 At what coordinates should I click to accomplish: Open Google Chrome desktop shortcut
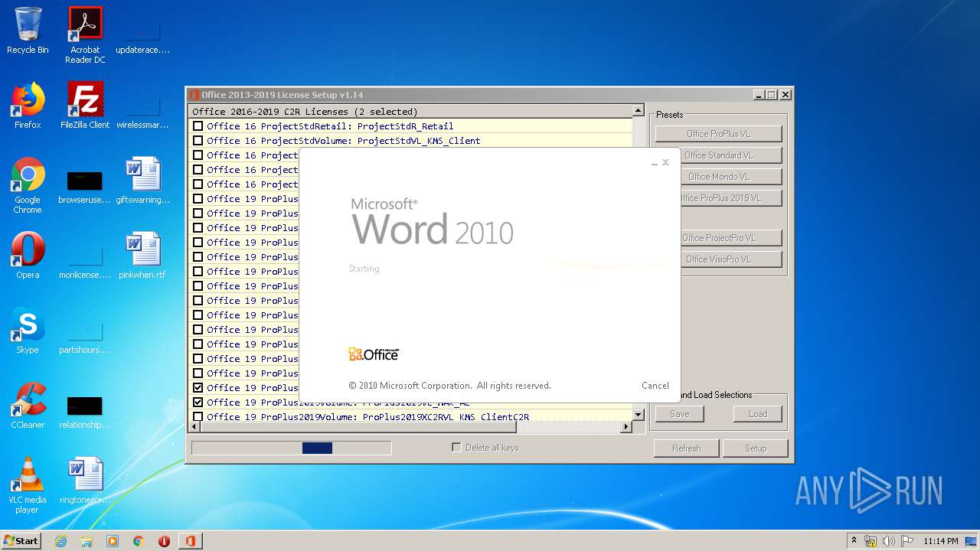(x=28, y=185)
